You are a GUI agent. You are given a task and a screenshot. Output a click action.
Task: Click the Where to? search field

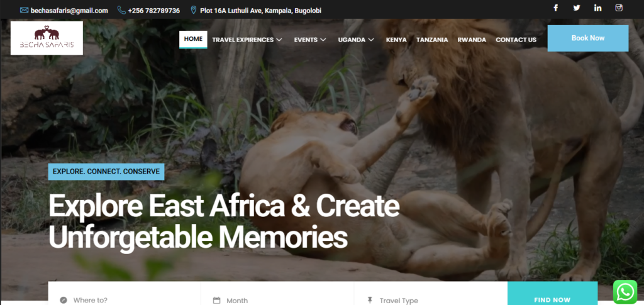125,296
